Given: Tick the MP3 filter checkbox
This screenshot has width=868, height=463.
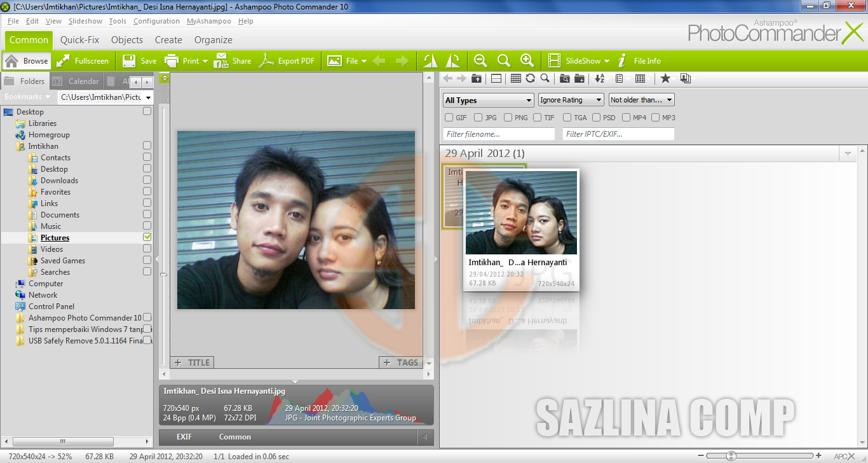Looking at the screenshot, I should pos(655,118).
